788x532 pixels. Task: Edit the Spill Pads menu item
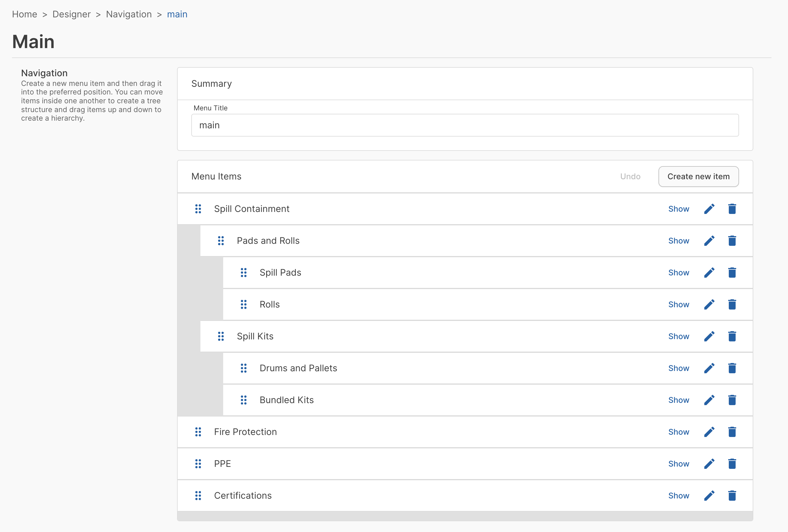tap(709, 273)
